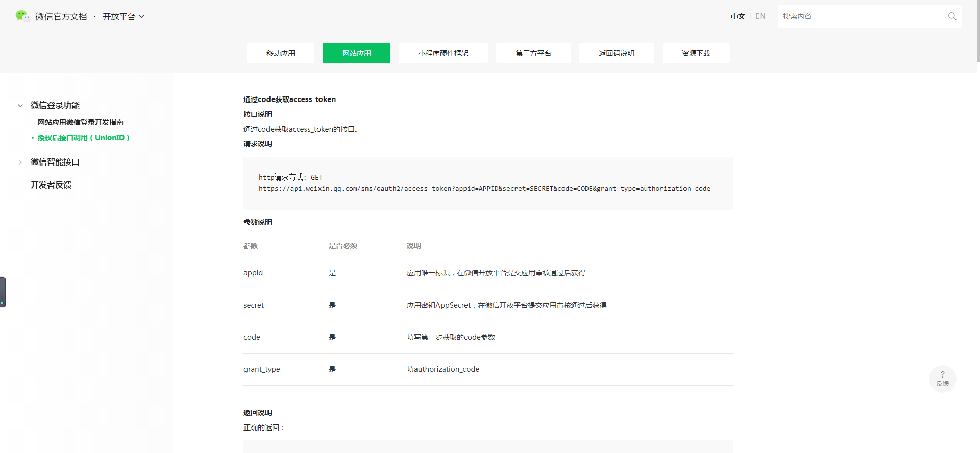This screenshot has width=980, height=453.
Task: Click the 是否必须 column header
Action: tap(343, 246)
